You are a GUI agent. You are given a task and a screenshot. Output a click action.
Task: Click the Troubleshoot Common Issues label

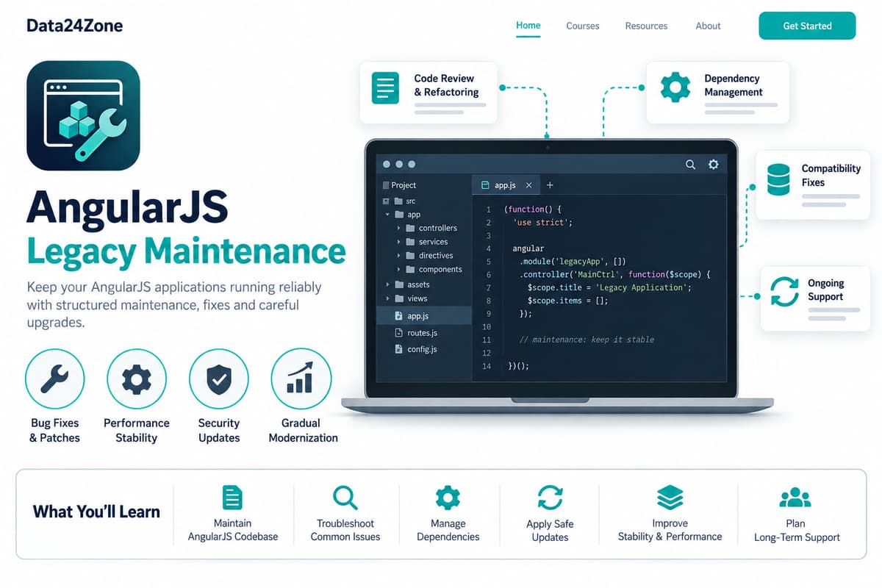coord(345,530)
